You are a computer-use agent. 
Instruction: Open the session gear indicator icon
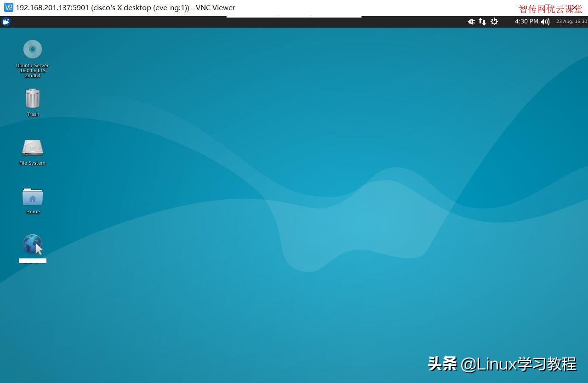click(x=494, y=21)
